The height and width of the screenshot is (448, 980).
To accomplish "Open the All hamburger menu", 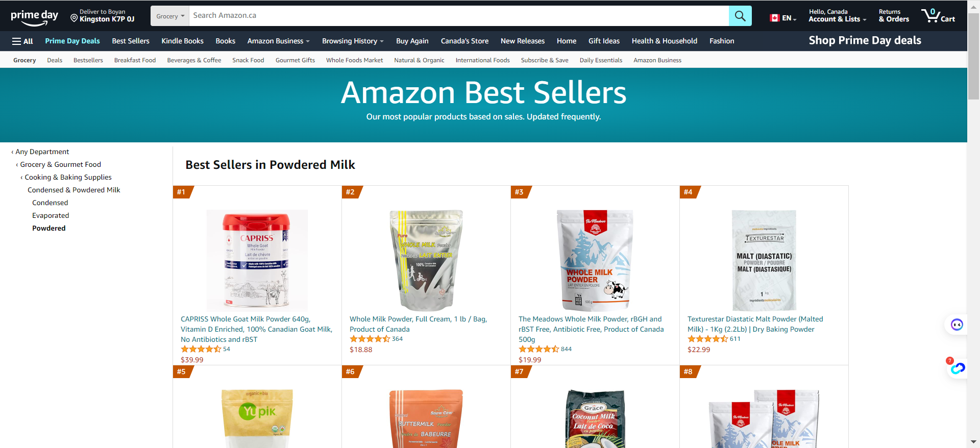I will click(x=22, y=41).
